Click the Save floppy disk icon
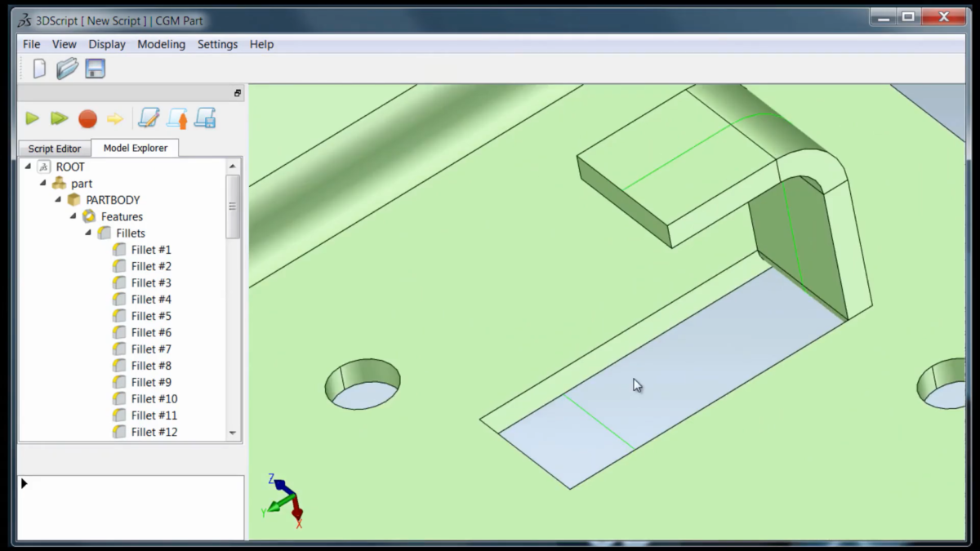980x551 pixels. (x=96, y=69)
